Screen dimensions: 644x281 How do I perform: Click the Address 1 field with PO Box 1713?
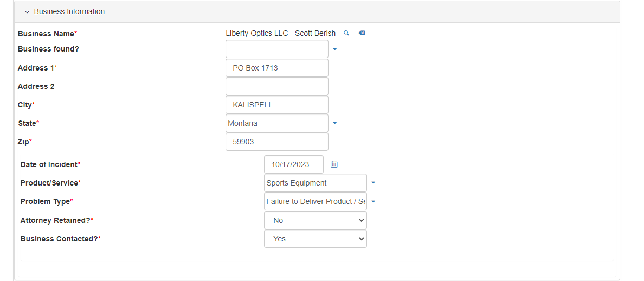(x=277, y=68)
